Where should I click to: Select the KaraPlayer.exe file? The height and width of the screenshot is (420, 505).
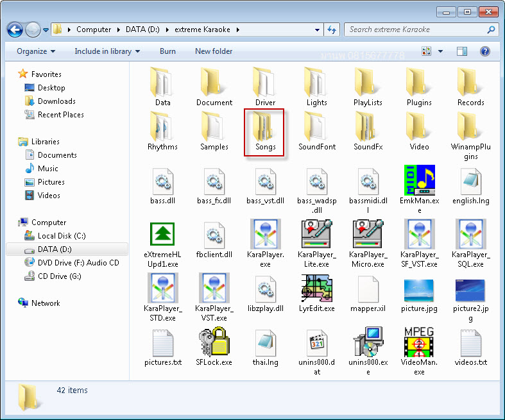coord(265,244)
